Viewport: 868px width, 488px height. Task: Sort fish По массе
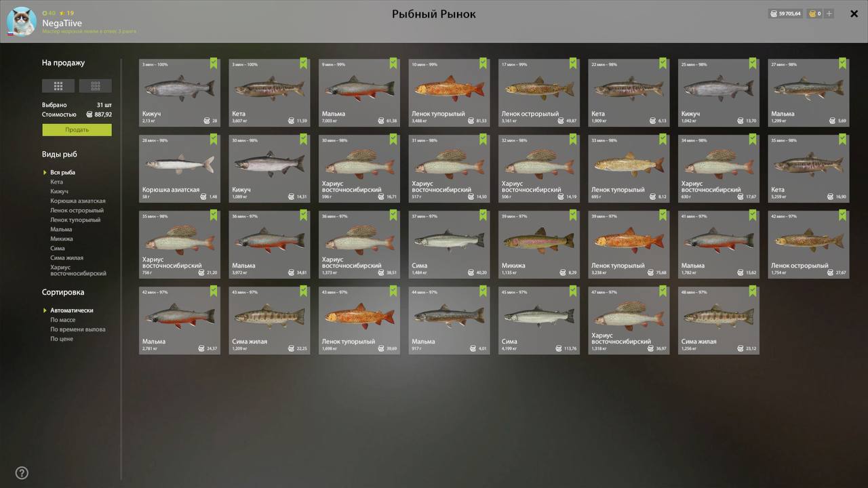(x=62, y=320)
